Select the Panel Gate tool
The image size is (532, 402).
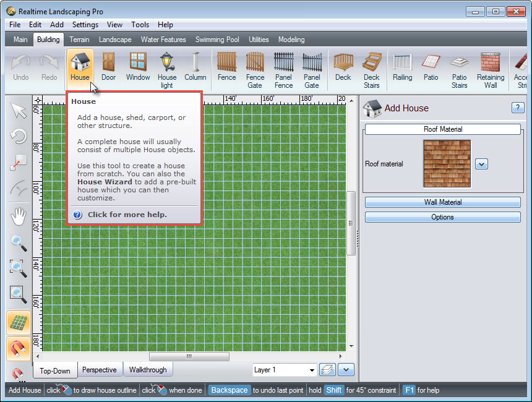point(312,69)
